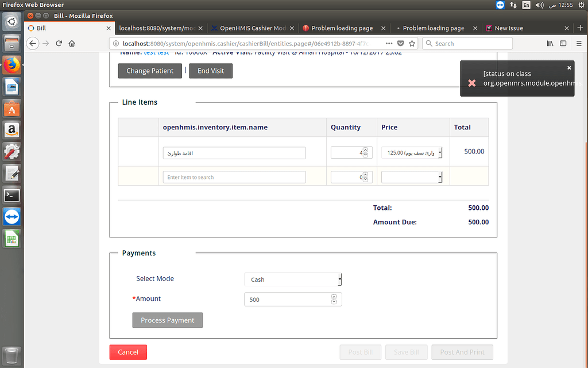Screen dimensions: 588x368
Task: Open the Terminal from the dock
Action: [x=11, y=194]
